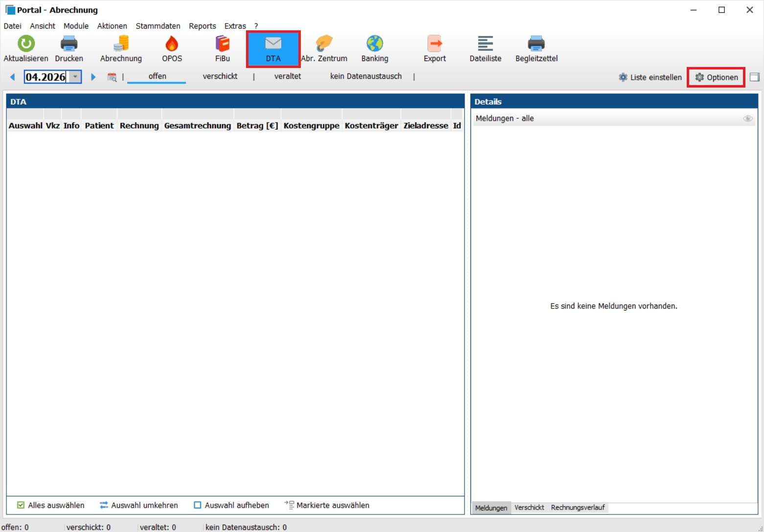Screen dimensions: 764x532
Task: Toggle the Meldungen eye visibility icon
Action: (x=747, y=119)
